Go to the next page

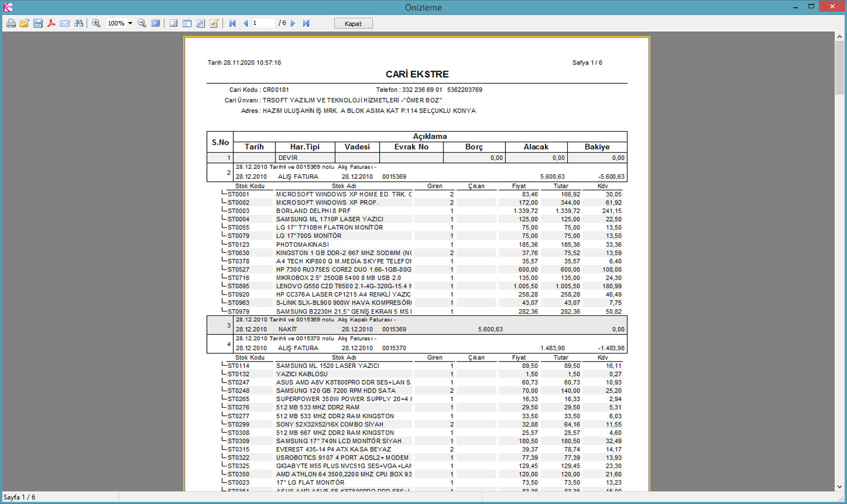click(x=293, y=23)
